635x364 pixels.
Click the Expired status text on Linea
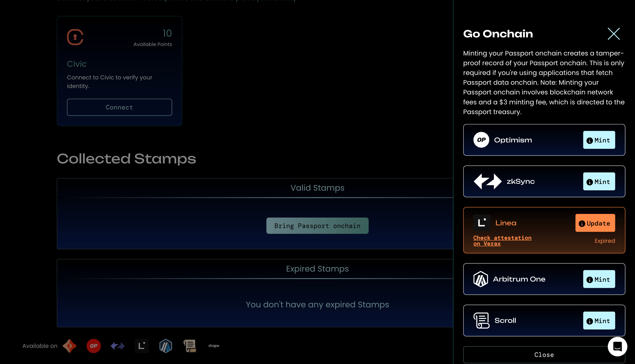tap(605, 241)
